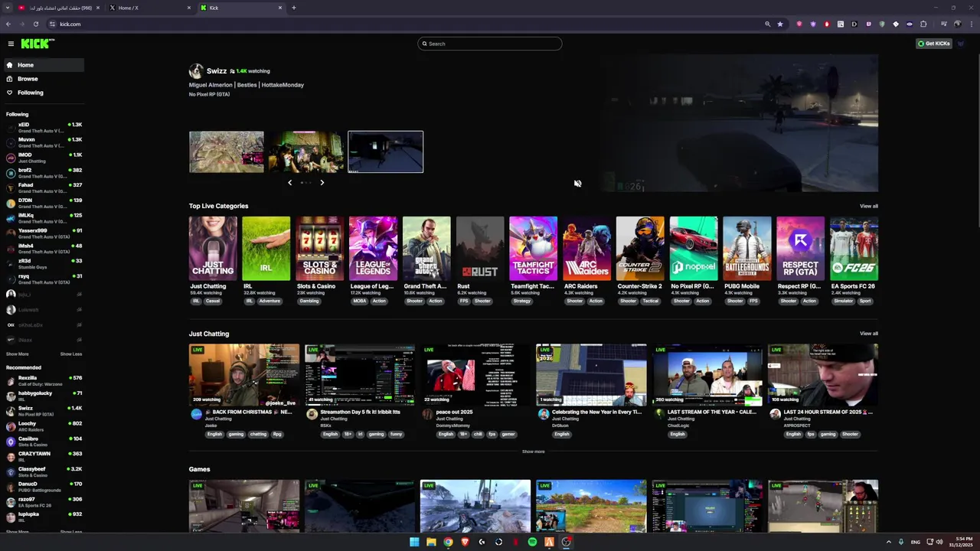
Task: Open a new browser tab
Action: click(294, 8)
